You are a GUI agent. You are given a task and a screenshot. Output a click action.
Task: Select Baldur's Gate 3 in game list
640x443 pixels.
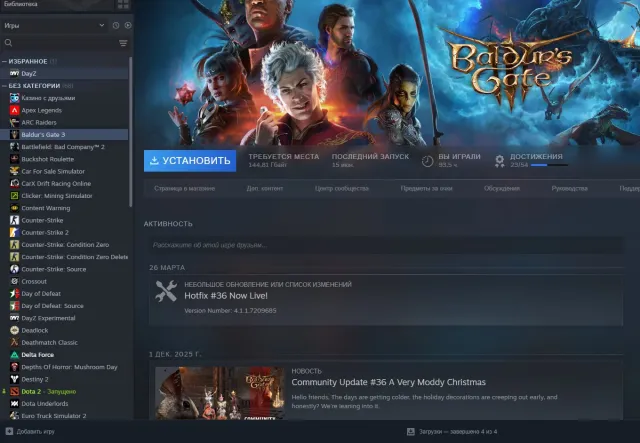coord(64,135)
